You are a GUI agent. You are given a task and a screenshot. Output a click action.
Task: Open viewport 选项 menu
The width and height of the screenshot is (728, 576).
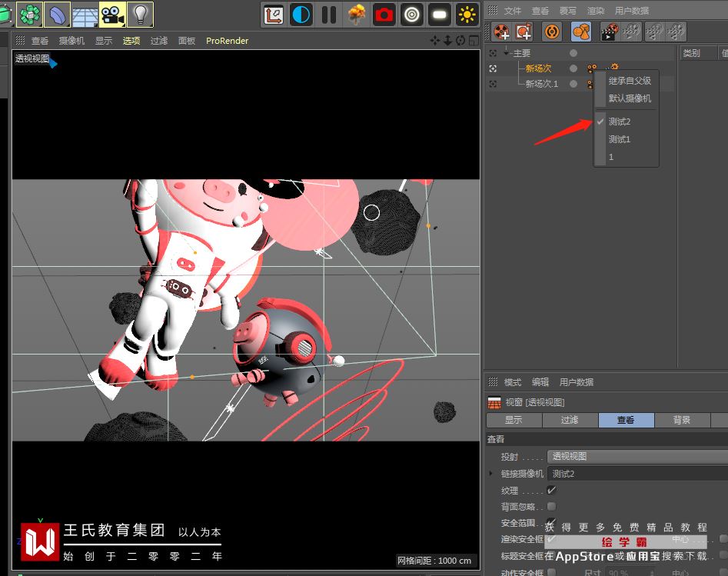(x=131, y=41)
